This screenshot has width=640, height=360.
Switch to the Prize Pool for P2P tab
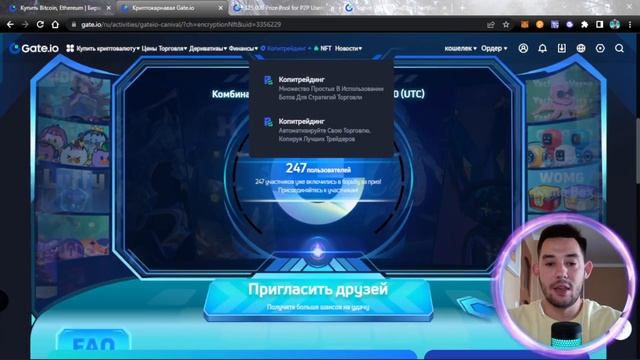pyautogui.click(x=283, y=8)
